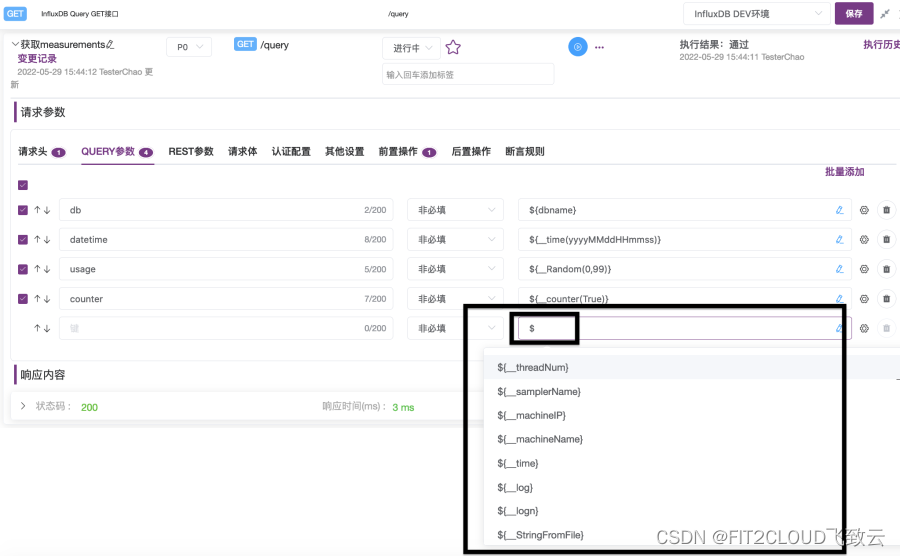Toggle the select-all parameters checkbox
The width and height of the screenshot is (900, 556).
click(23, 185)
